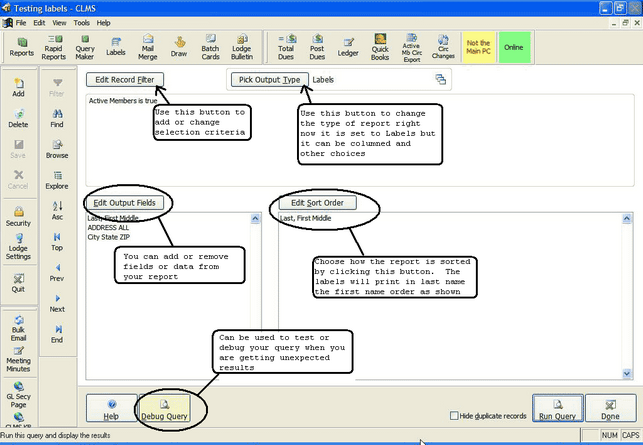Open Circ Changes in toolbar
This screenshot has height=445, width=643.
(441, 47)
